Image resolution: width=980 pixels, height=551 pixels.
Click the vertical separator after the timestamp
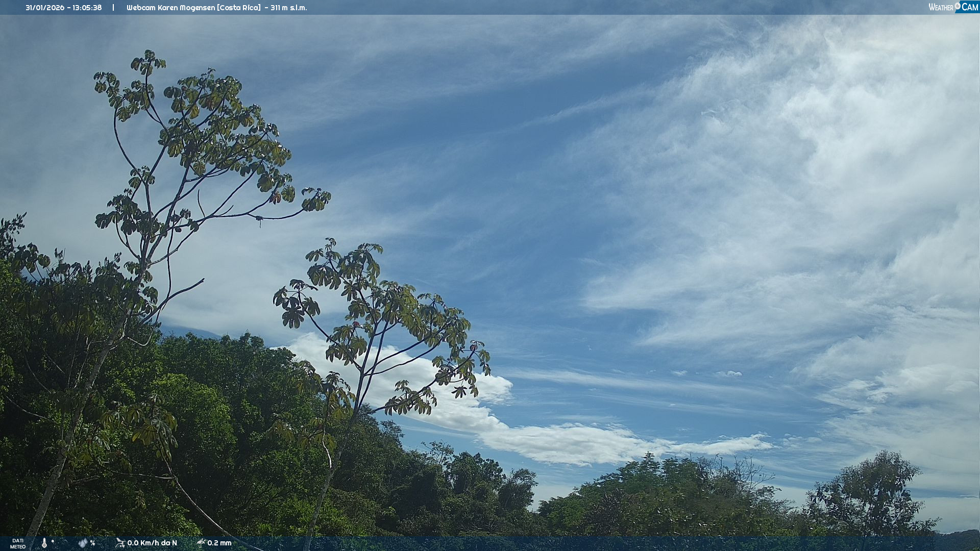pyautogui.click(x=113, y=8)
